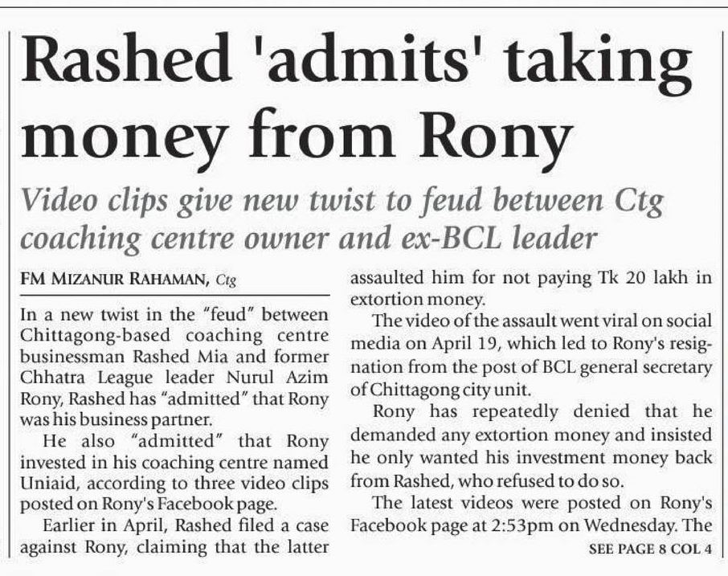Open the 'SEE PAGE 8 COL 4' continuation
This screenshot has width=728, height=576.
[x=651, y=549]
